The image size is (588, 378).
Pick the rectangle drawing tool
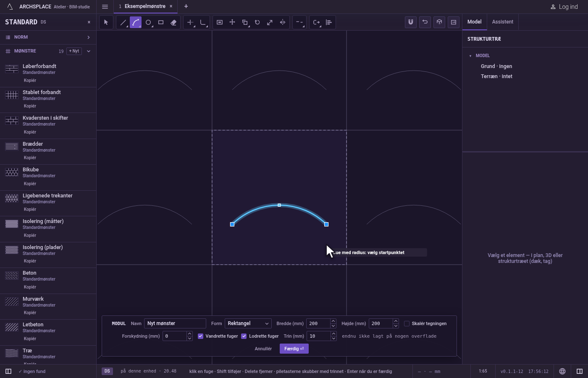tap(161, 22)
